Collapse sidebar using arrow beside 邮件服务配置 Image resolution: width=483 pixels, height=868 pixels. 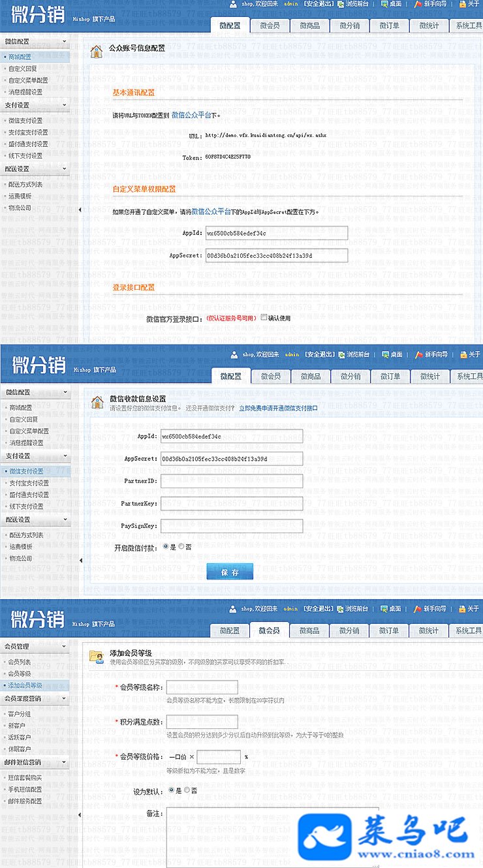[x=80, y=814]
